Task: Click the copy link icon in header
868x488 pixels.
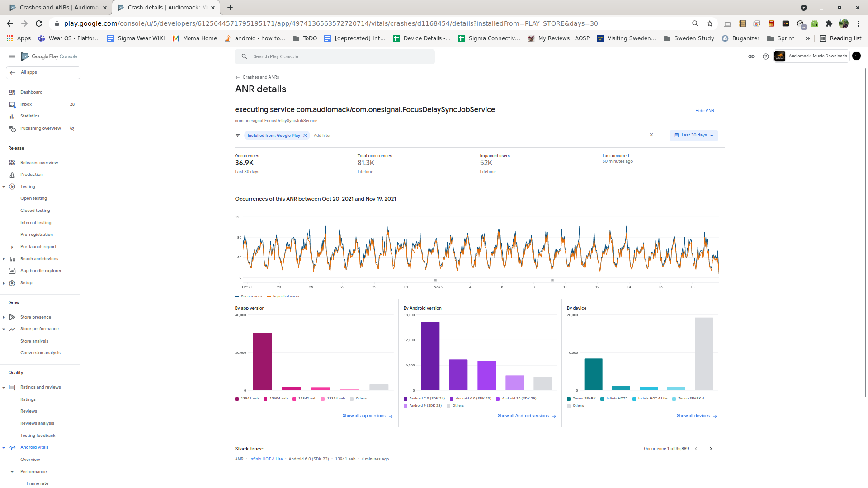Action: 751,56
